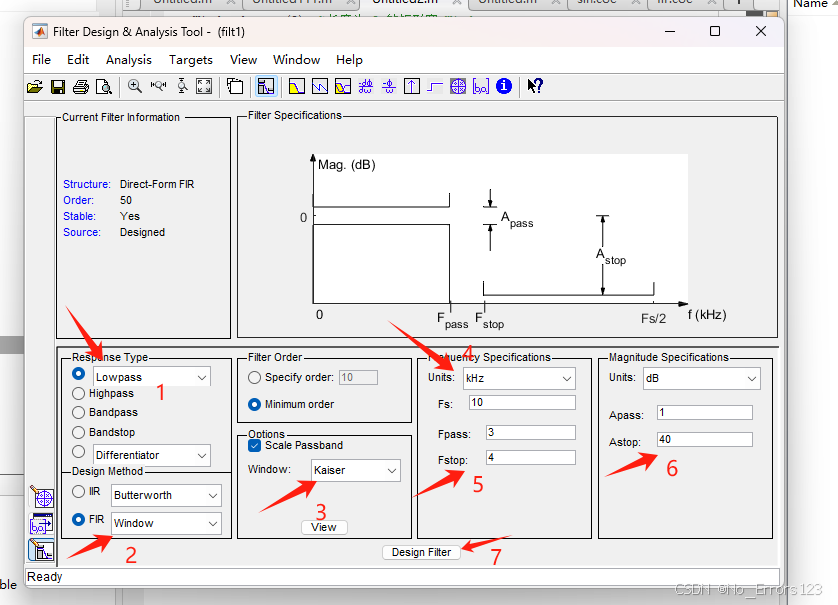
Task: Edit the Astop value field
Action: pos(704,439)
